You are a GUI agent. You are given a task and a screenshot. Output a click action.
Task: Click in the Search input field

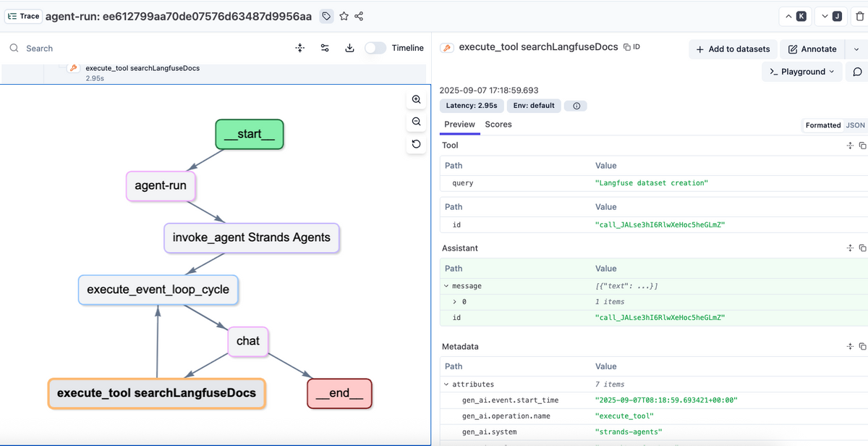point(145,48)
